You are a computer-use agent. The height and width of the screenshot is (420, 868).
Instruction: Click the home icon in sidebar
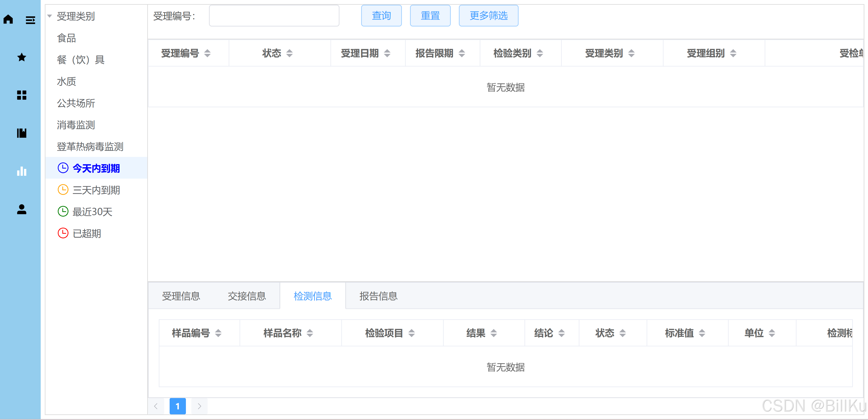(x=8, y=19)
